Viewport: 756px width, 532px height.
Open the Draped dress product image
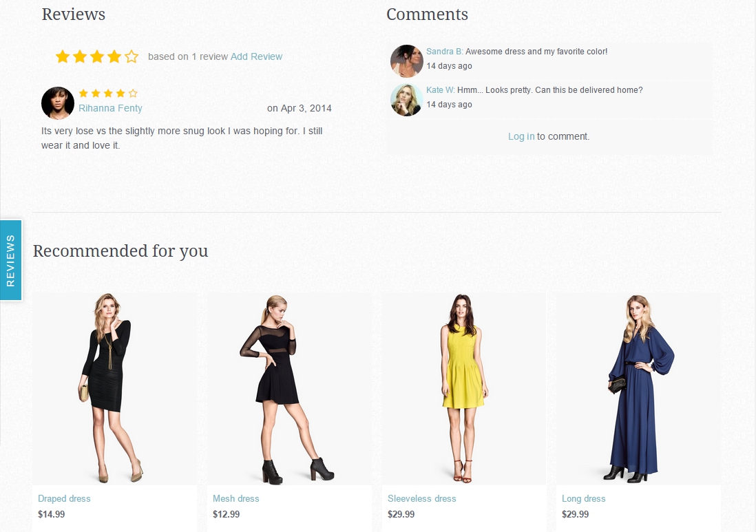click(x=115, y=388)
